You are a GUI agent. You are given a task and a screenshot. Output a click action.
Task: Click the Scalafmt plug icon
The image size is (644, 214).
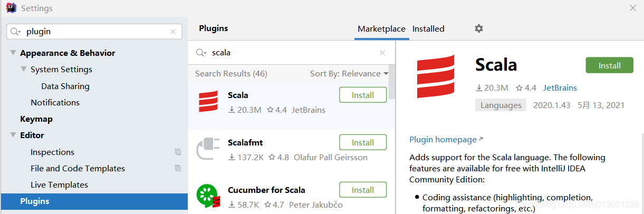tap(207, 149)
